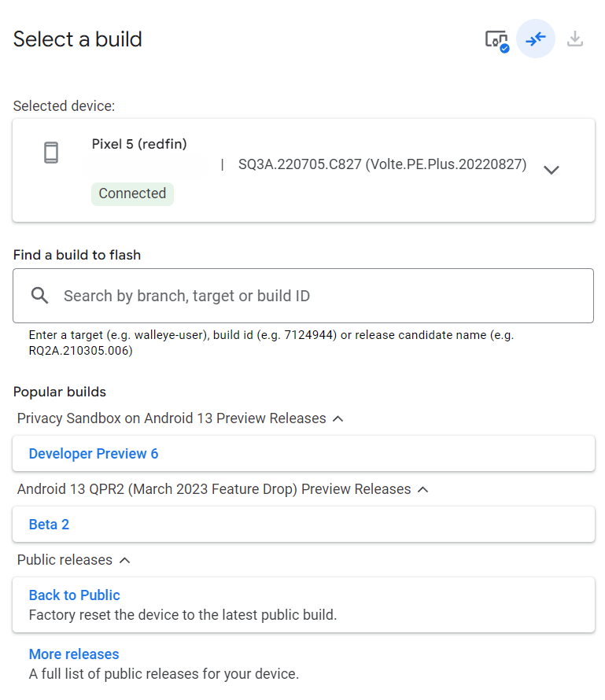Focus the build search input field
This screenshot has width=605, height=700.
tap(315, 296)
